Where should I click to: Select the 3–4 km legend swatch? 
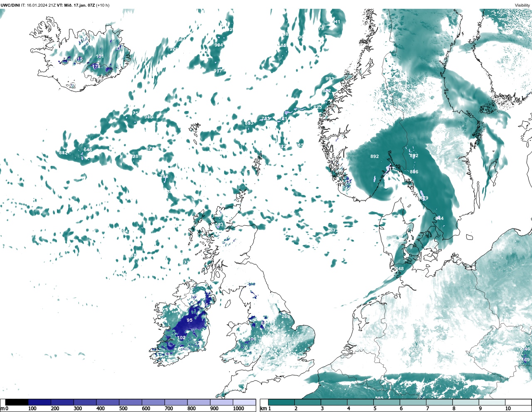click(334, 402)
